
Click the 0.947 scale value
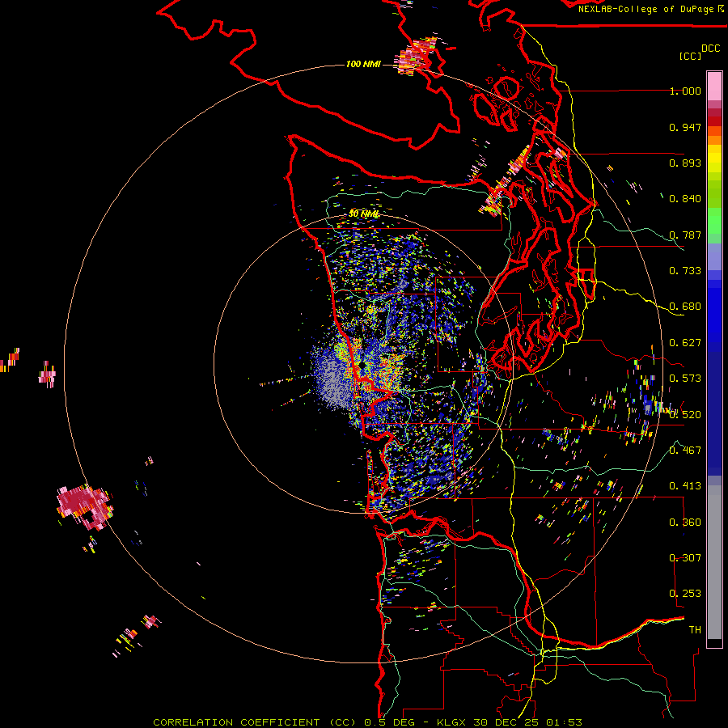(x=685, y=127)
